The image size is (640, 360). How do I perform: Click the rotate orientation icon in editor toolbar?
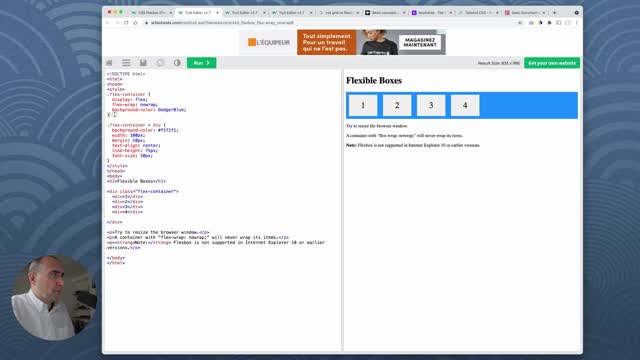(160, 63)
